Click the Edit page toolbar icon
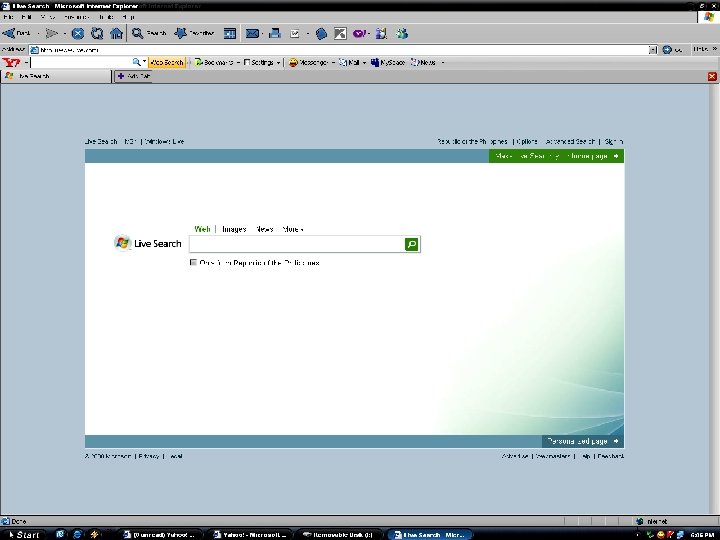The height and width of the screenshot is (540, 720). [x=295, y=34]
